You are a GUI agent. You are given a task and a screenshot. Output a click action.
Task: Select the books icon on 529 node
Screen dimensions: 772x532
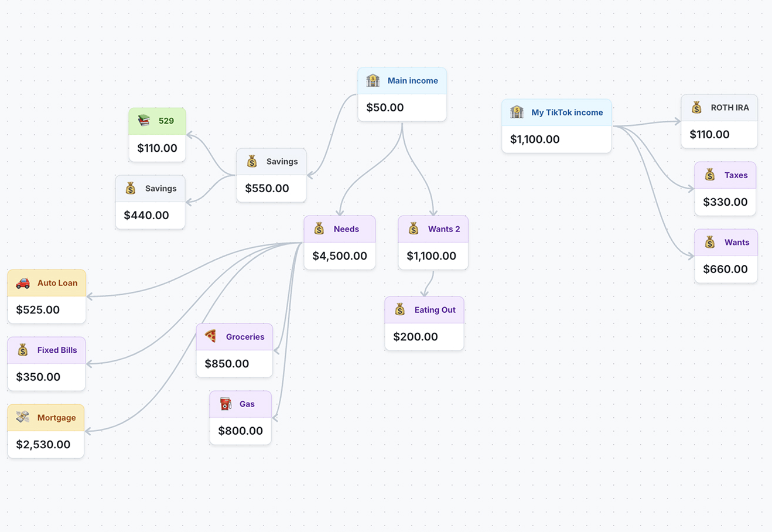[x=144, y=121]
